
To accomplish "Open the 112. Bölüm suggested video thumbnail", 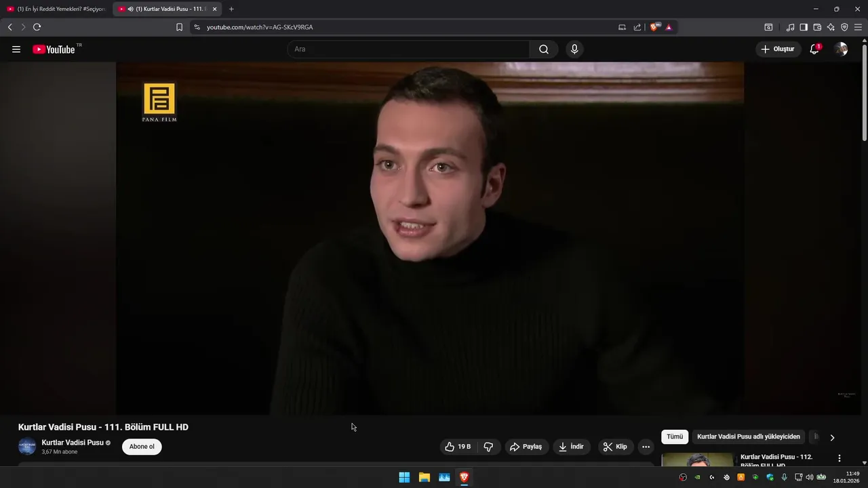I will (698, 460).
